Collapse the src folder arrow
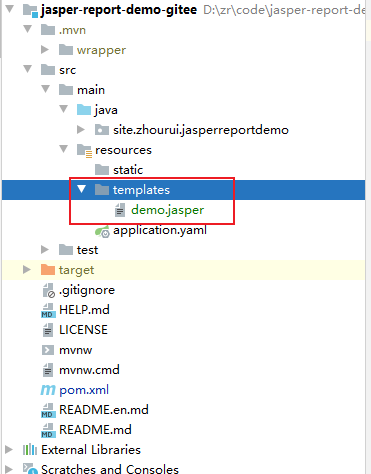 coord(28,69)
